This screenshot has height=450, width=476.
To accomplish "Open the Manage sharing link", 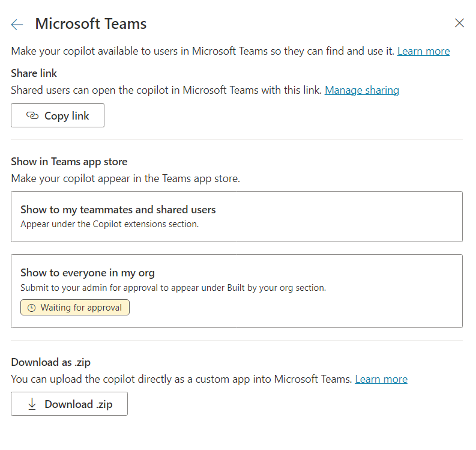I will coord(361,90).
